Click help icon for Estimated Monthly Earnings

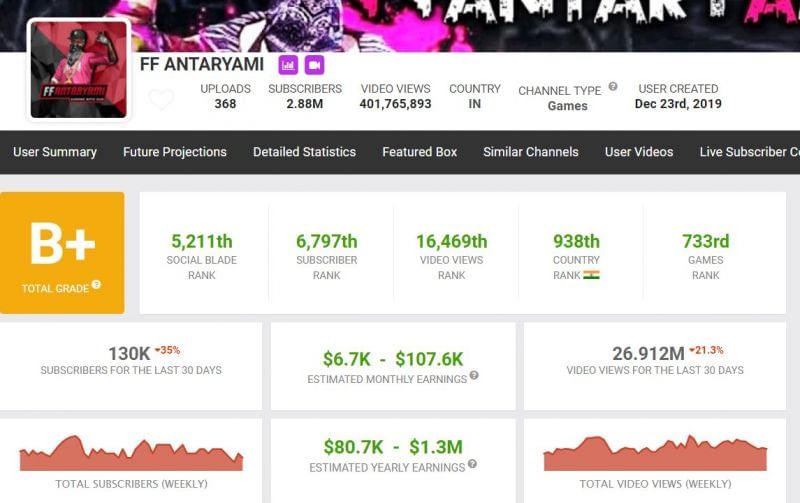tap(474, 376)
